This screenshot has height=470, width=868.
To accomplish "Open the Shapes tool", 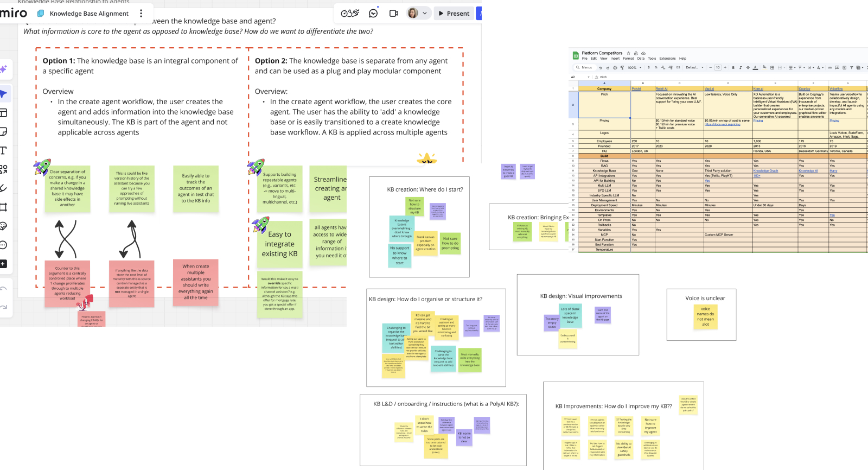I will point(4,169).
